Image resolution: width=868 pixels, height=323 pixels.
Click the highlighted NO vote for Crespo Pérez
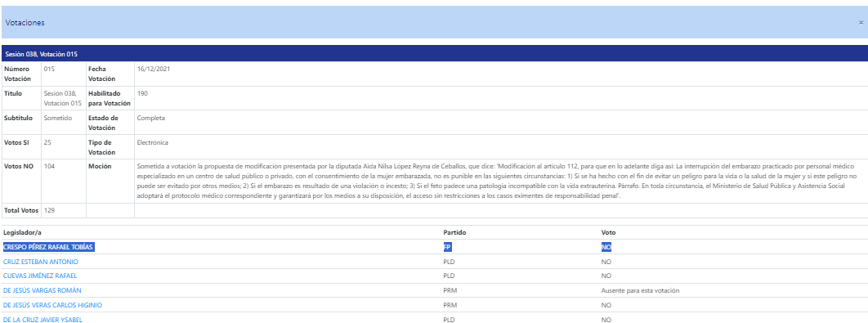coord(606,247)
